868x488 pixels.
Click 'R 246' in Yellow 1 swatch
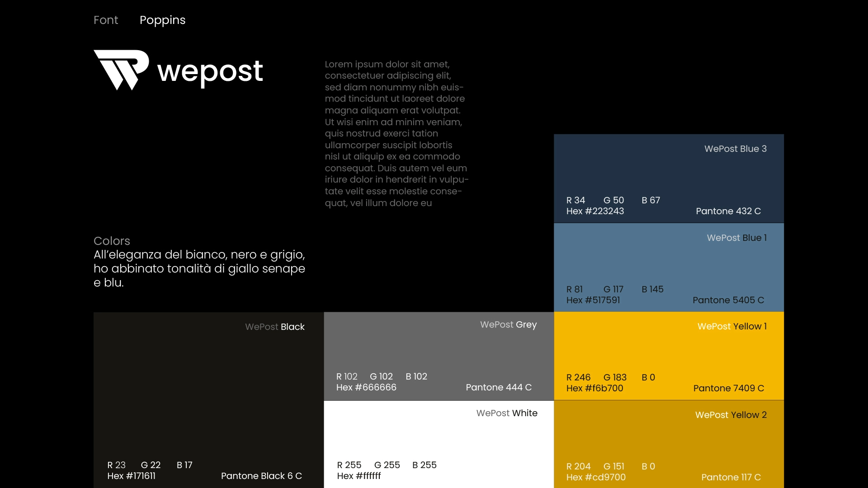pyautogui.click(x=578, y=377)
